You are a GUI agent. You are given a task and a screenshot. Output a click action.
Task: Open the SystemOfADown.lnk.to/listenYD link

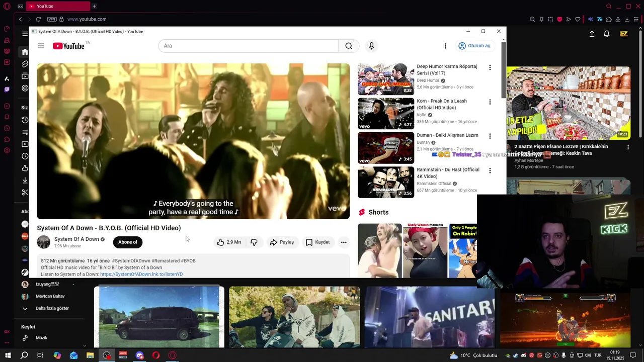(x=141, y=275)
